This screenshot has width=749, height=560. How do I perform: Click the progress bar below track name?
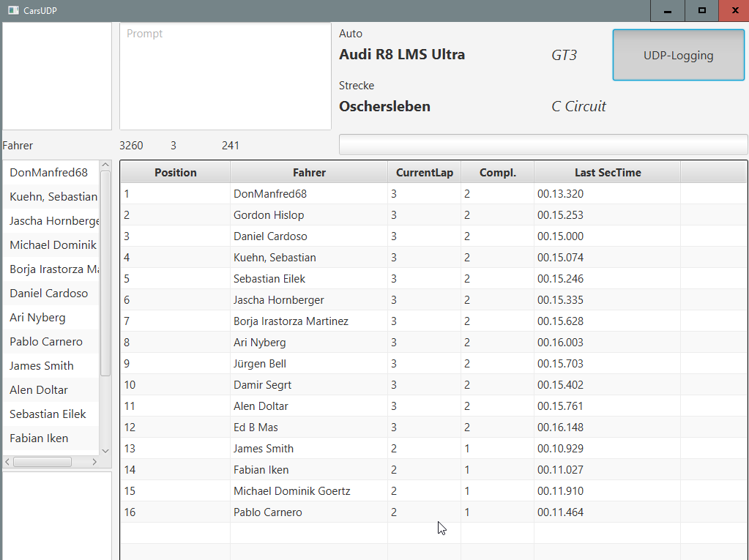coord(543,145)
